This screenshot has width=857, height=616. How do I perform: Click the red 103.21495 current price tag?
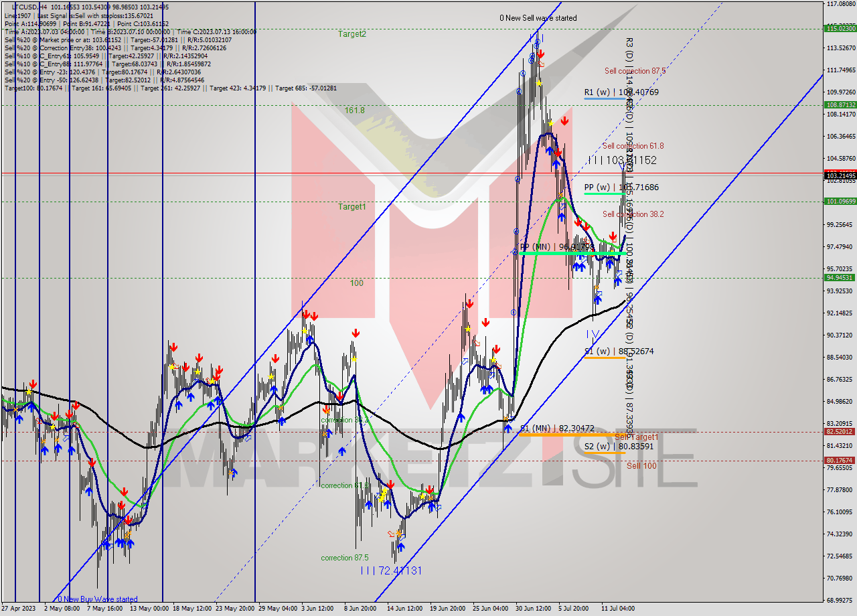(x=840, y=175)
